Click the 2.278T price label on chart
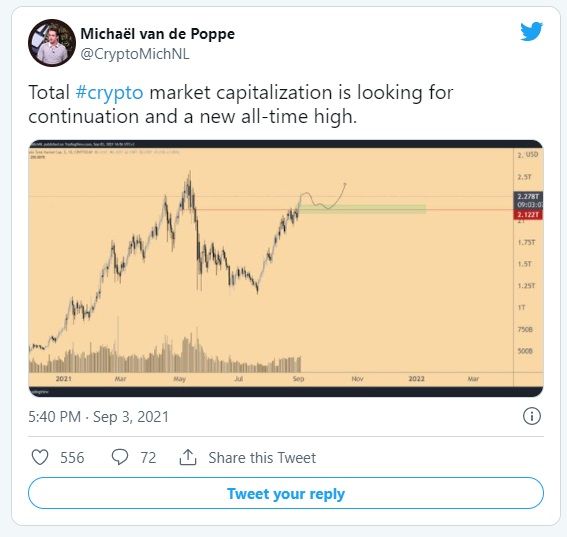567x537 pixels. [528, 197]
